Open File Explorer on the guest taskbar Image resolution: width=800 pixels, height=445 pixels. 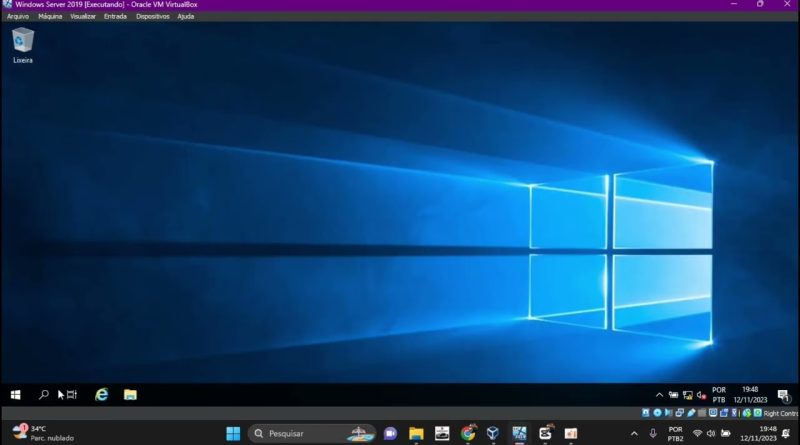click(x=130, y=394)
